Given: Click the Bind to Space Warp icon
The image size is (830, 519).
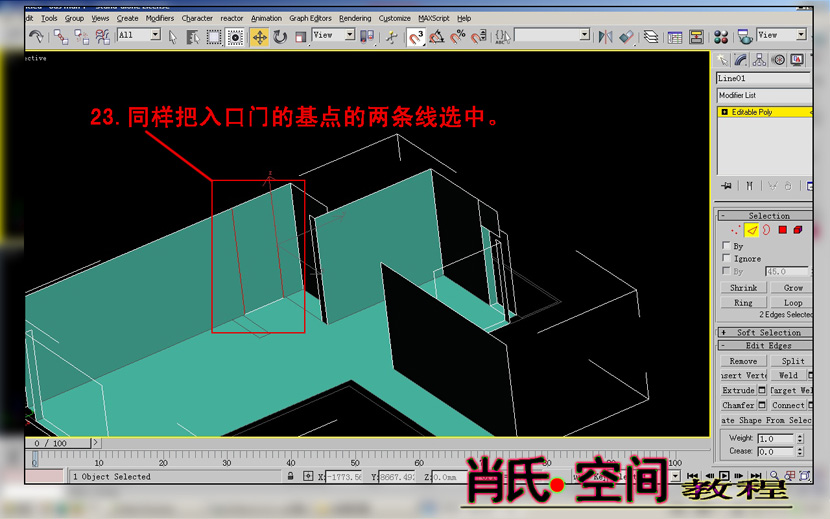Looking at the screenshot, I should click(x=102, y=37).
